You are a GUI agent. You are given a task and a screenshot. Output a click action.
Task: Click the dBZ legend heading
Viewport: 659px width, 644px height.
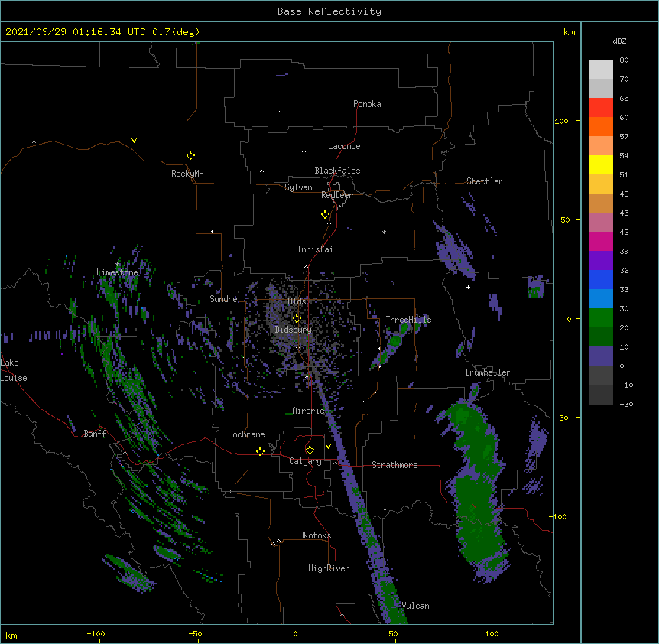click(619, 41)
